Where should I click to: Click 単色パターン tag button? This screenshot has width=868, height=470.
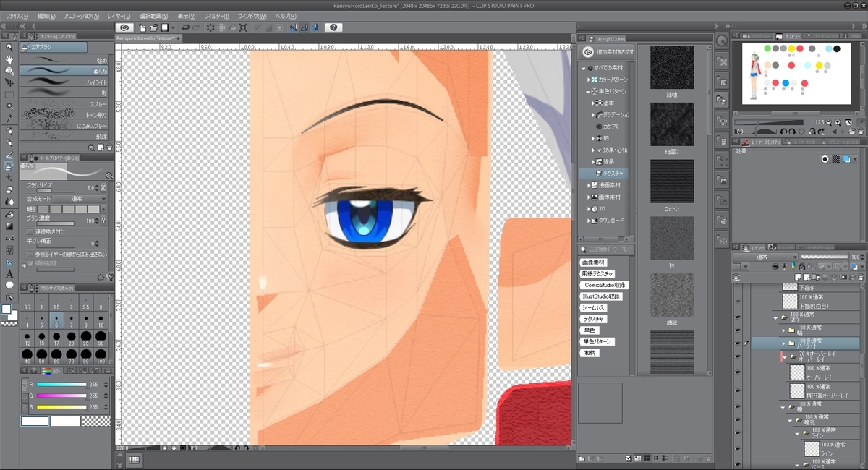coord(597,341)
